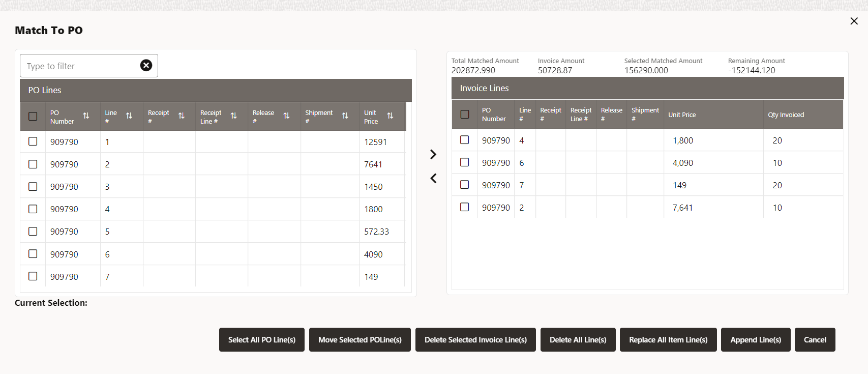The width and height of the screenshot is (868, 374).
Task: Select PO line 5 with unit price 572.33
Action: point(33,232)
